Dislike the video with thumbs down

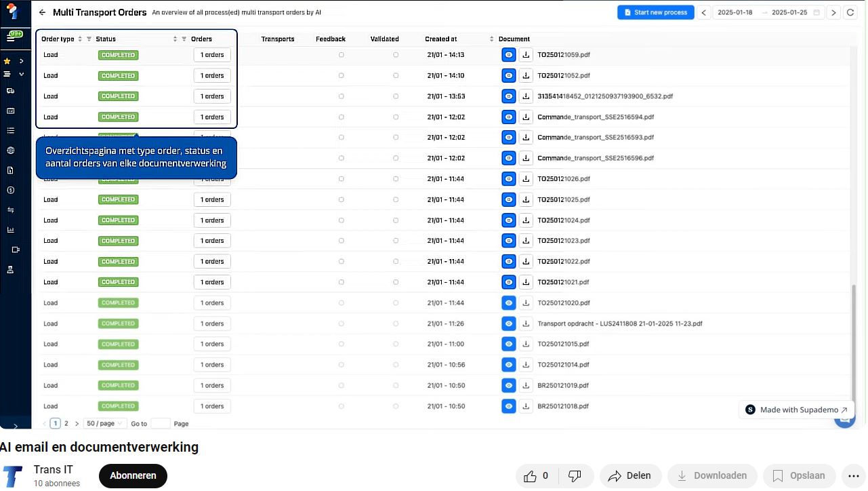coord(575,476)
